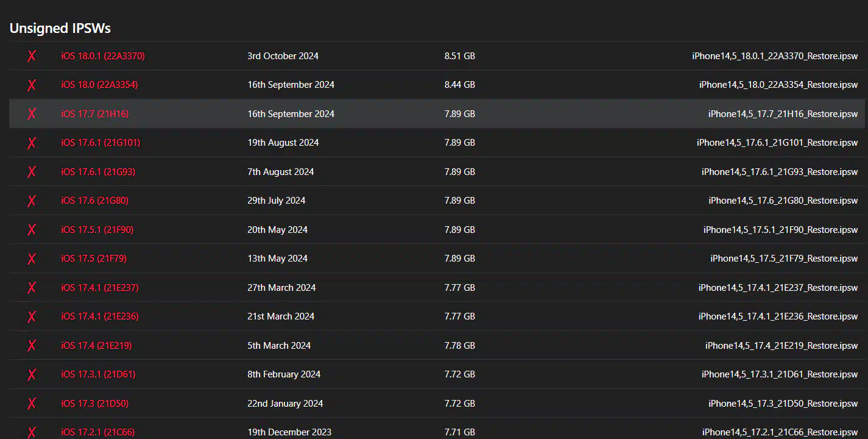Click filename iPhone14,5_17.6.1_21G93_Restore.ipsw
This screenshot has height=439, width=868.
coord(780,172)
